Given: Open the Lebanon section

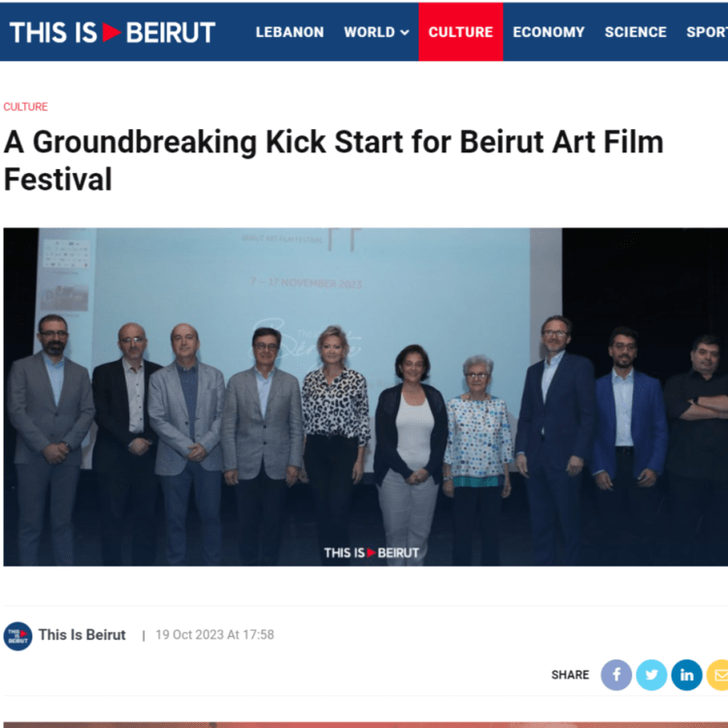Looking at the screenshot, I should [289, 32].
